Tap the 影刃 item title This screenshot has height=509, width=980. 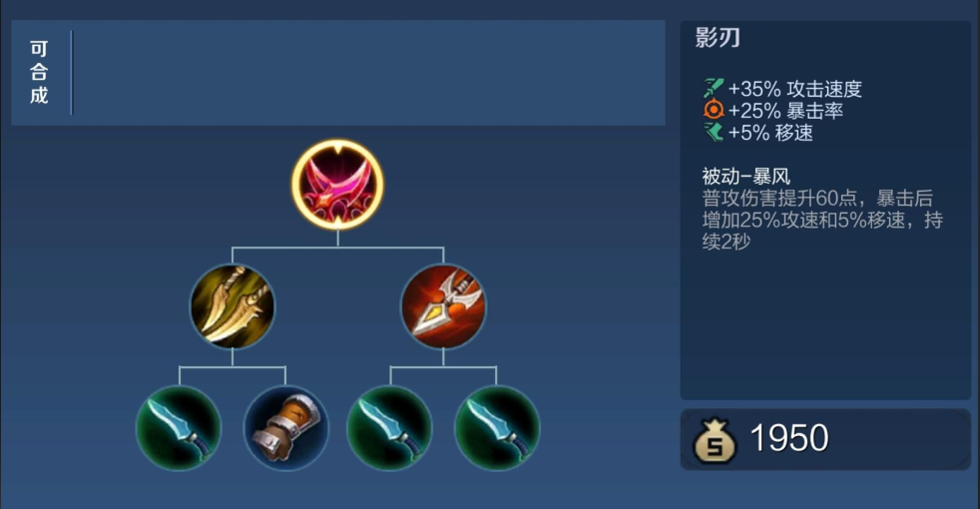tap(718, 38)
